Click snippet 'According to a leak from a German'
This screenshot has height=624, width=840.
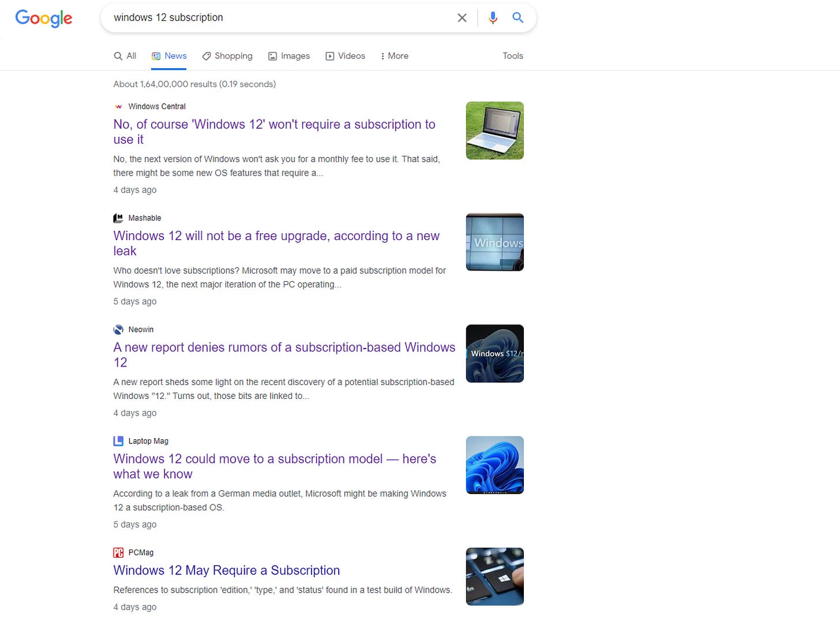point(280,500)
